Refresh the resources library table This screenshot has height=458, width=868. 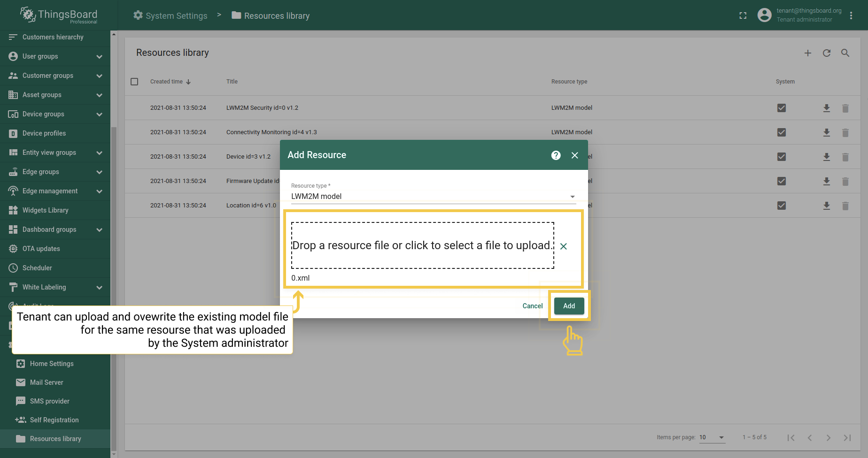click(x=827, y=53)
